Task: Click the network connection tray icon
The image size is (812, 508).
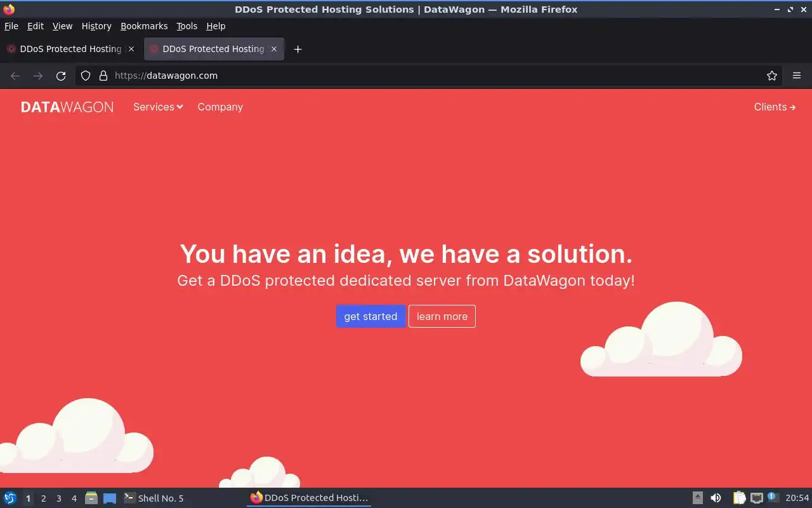Action: click(x=756, y=498)
